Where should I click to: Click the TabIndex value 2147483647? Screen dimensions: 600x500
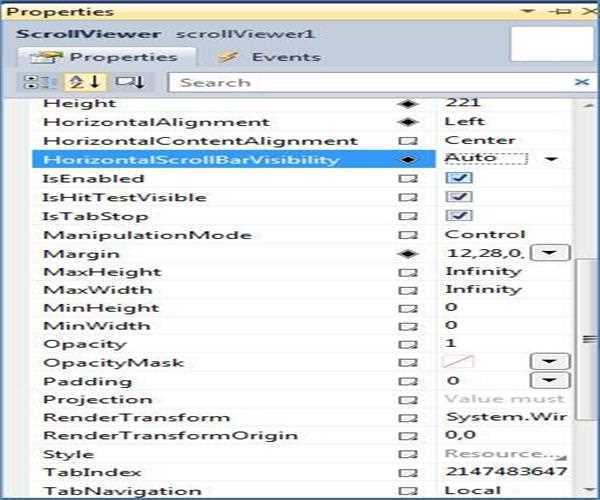[506, 471]
